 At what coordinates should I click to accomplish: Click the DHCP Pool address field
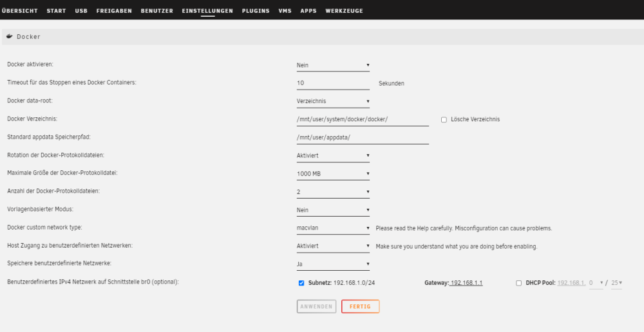tap(571, 283)
